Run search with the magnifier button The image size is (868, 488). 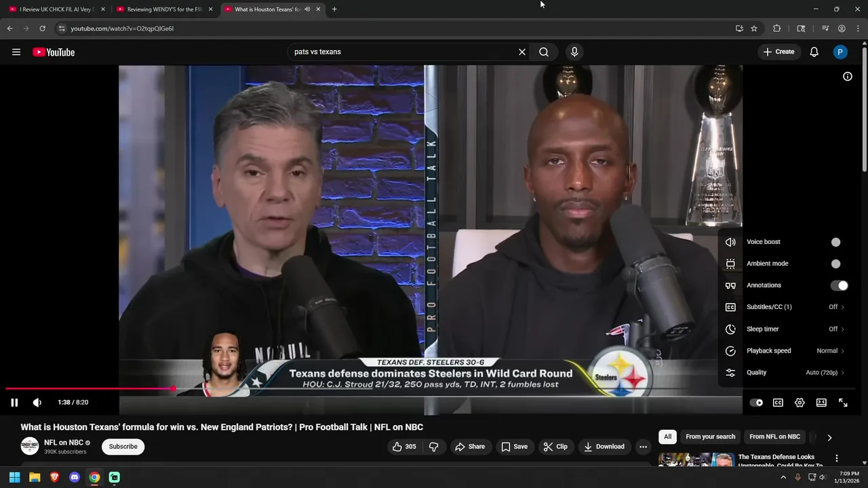(544, 52)
